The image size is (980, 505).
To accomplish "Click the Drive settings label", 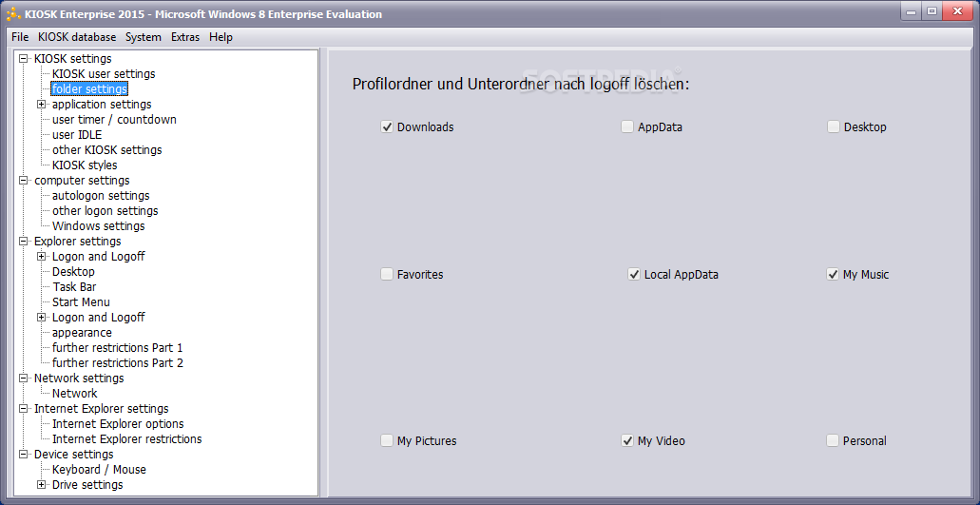I will pyautogui.click(x=87, y=485).
